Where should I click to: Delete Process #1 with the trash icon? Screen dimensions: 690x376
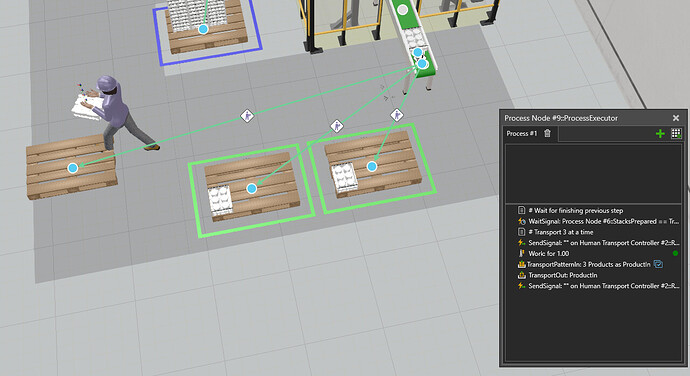click(547, 133)
